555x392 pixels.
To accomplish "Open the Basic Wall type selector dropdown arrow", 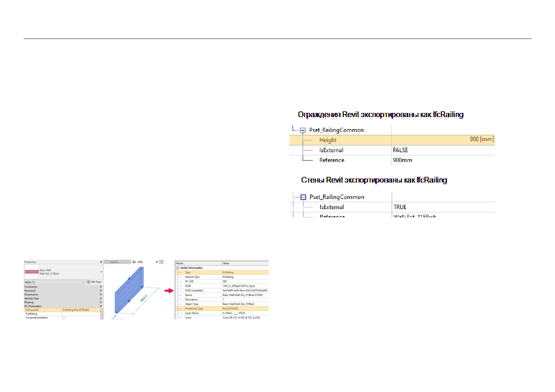I will coord(101,272).
